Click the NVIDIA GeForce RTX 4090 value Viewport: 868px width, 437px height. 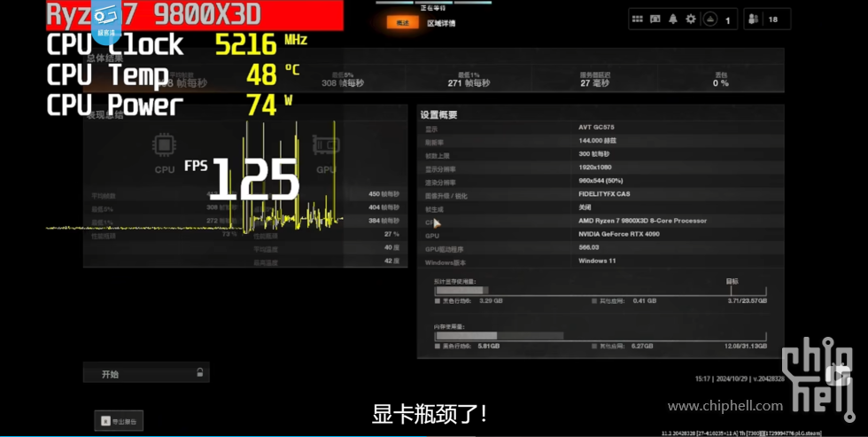[619, 234]
